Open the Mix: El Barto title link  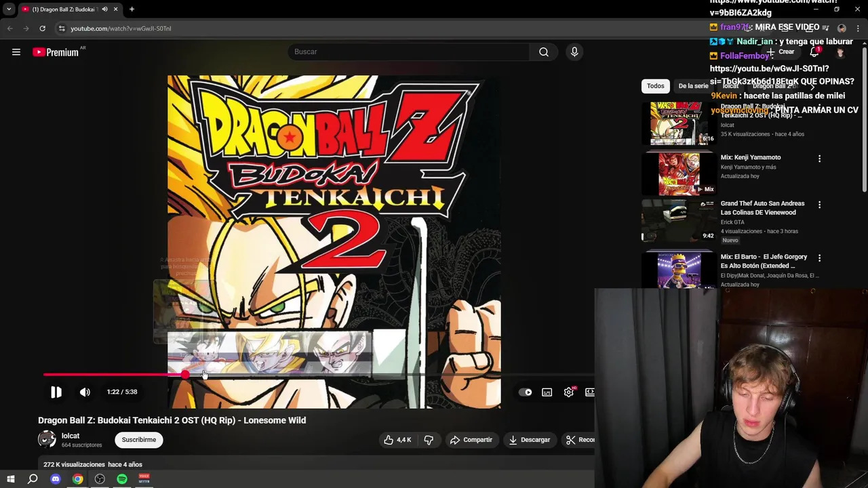pos(764,262)
